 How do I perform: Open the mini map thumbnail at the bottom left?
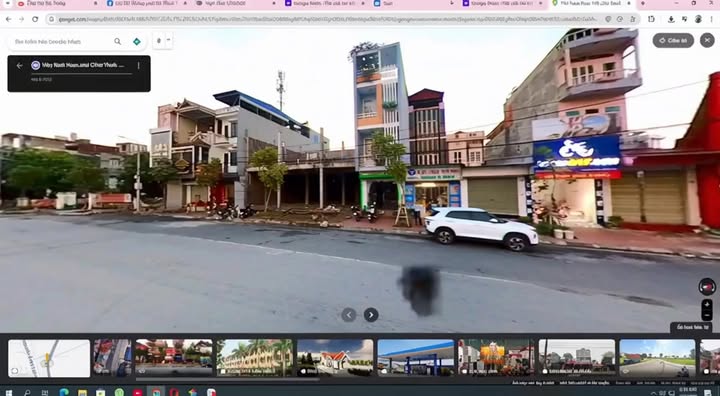49,358
